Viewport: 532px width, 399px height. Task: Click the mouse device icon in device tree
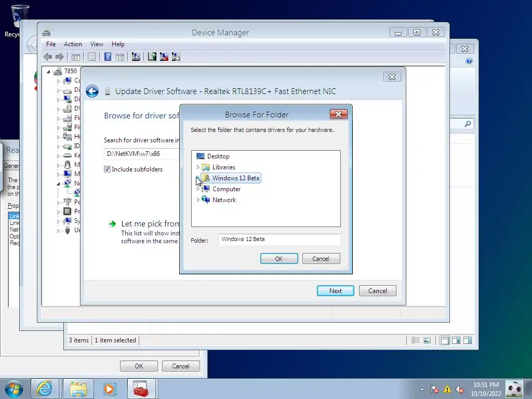pyautogui.click(x=68, y=165)
